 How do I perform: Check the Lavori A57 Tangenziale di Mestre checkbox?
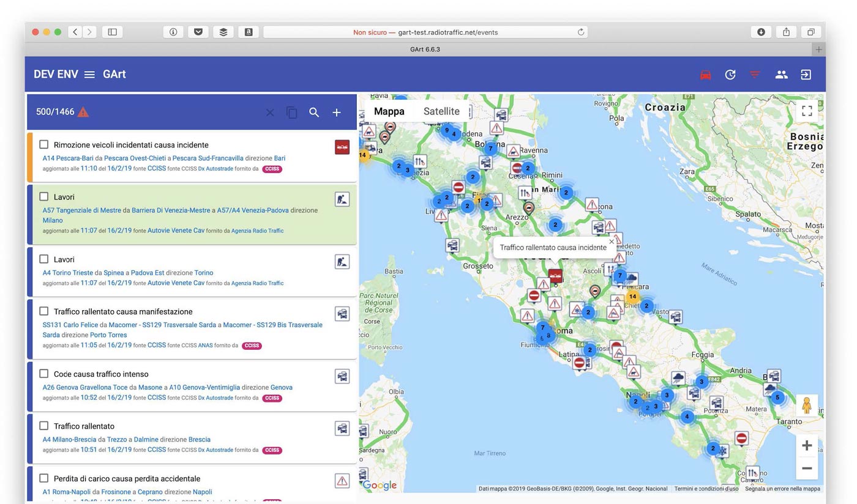pos(44,196)
